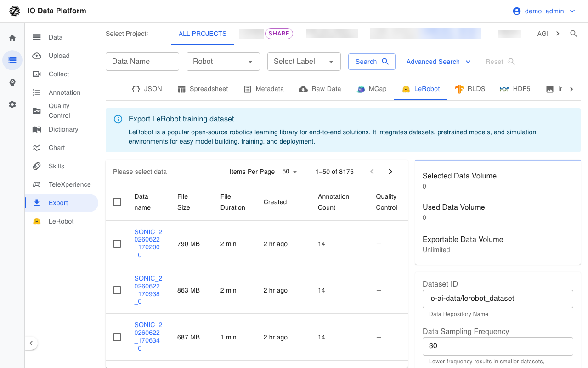Click the info icon in LeRobot banner
This screenshot has width=588, height=368.
coord(118,119)
